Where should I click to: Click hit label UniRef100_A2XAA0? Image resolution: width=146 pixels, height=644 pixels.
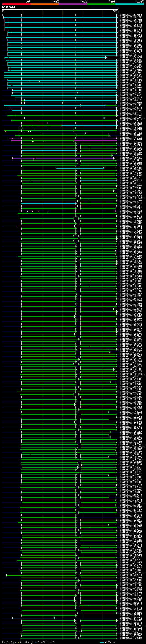click(131, 72)
